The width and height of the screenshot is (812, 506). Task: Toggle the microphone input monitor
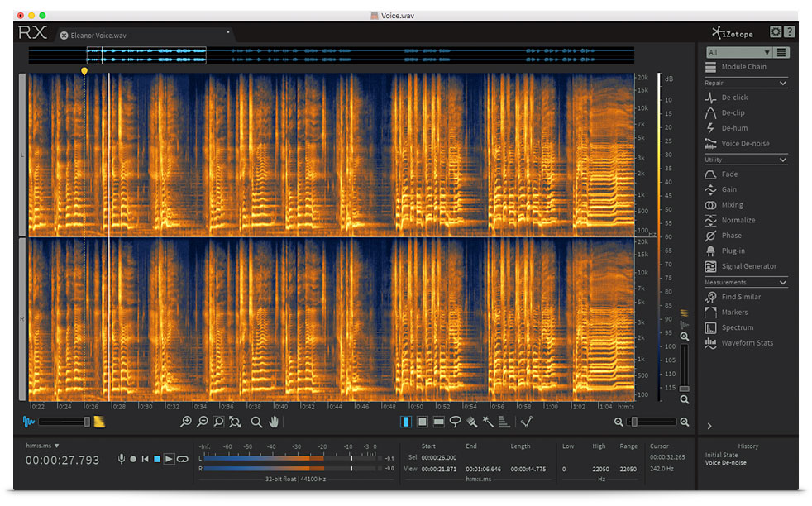122,459
